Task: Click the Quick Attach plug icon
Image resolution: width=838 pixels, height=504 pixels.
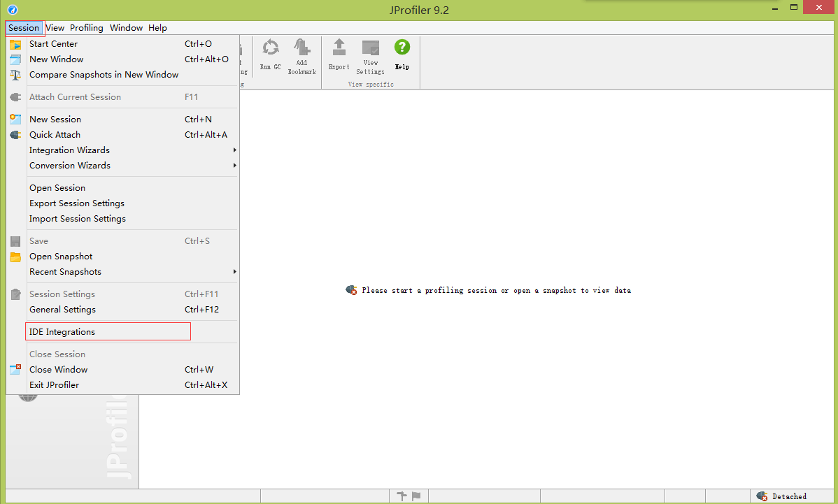Action: click(15, 134)
